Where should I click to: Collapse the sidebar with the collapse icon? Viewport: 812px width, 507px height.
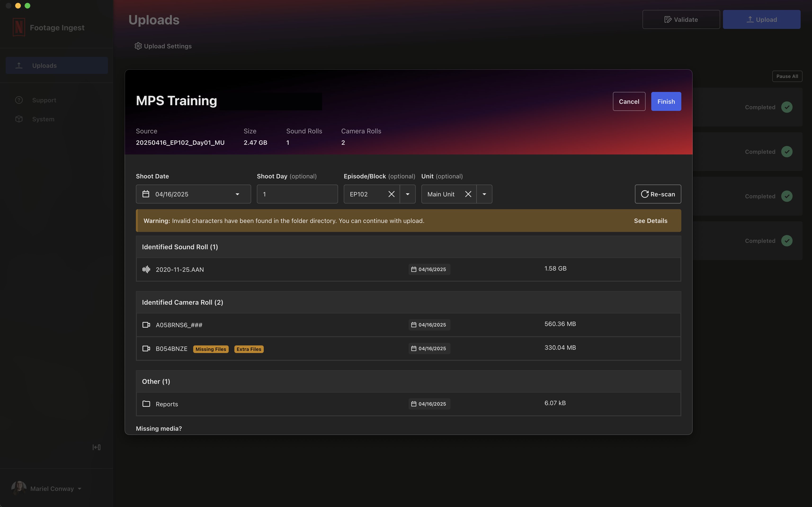click(x=97, y=447)
